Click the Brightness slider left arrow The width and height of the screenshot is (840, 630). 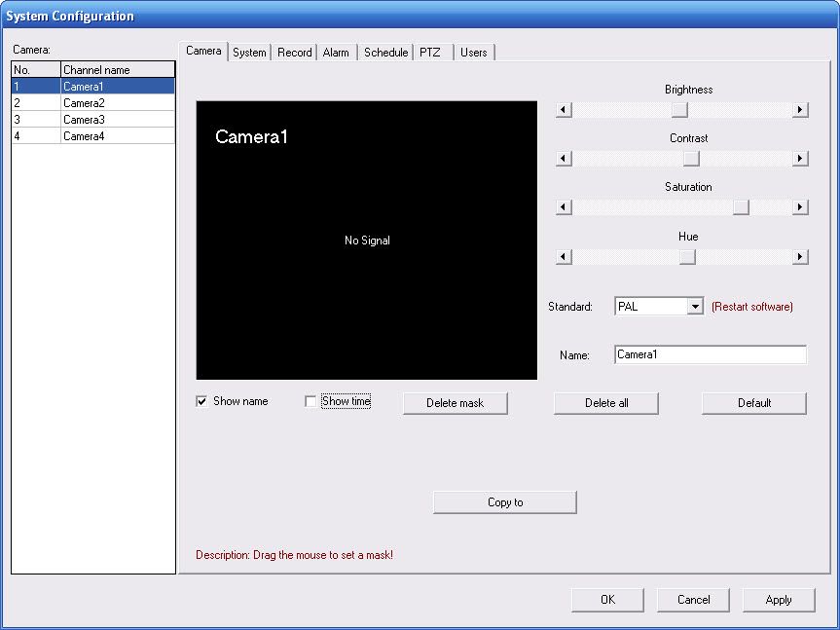(564, 110)
